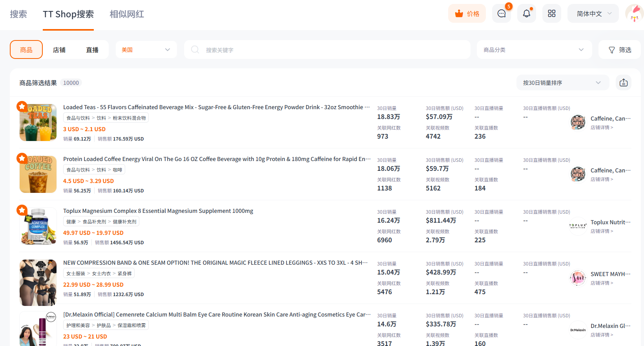
Task: Click the Dr.Melaxin Gl shop name
Action: (611, 326)
